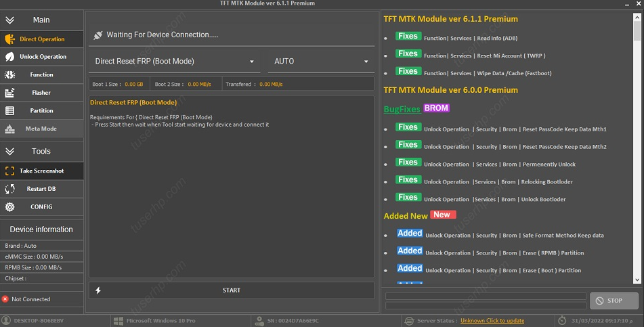Click Restart DB button

point(41,189)
